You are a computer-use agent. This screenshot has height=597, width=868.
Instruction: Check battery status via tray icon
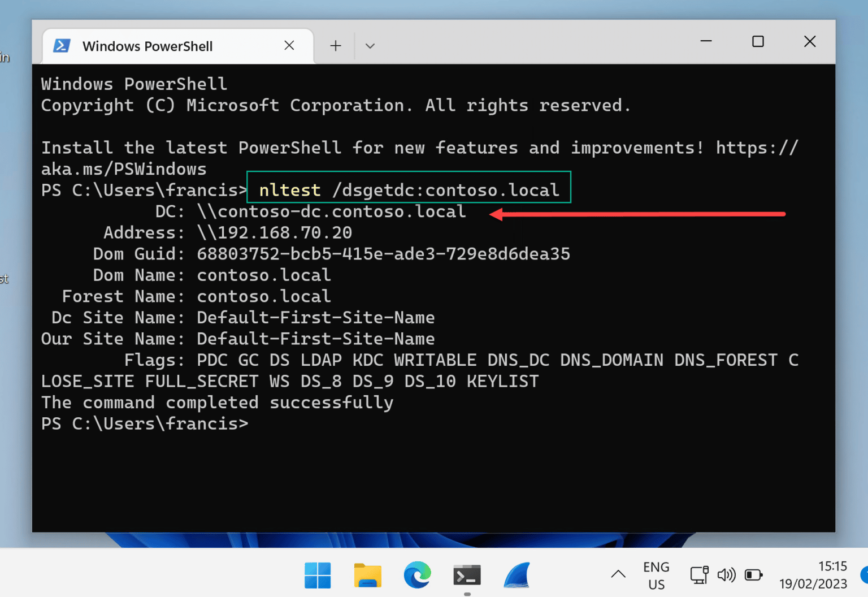click(753, 574)
